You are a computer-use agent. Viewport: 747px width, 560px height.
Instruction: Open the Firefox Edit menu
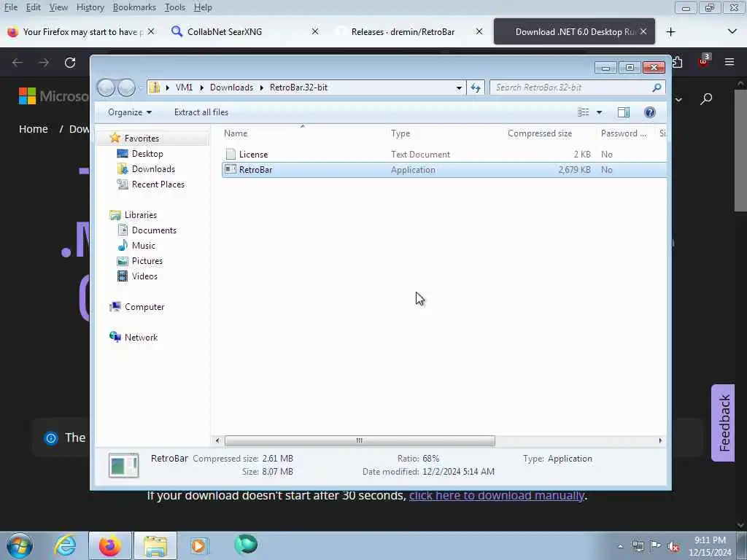33,7
